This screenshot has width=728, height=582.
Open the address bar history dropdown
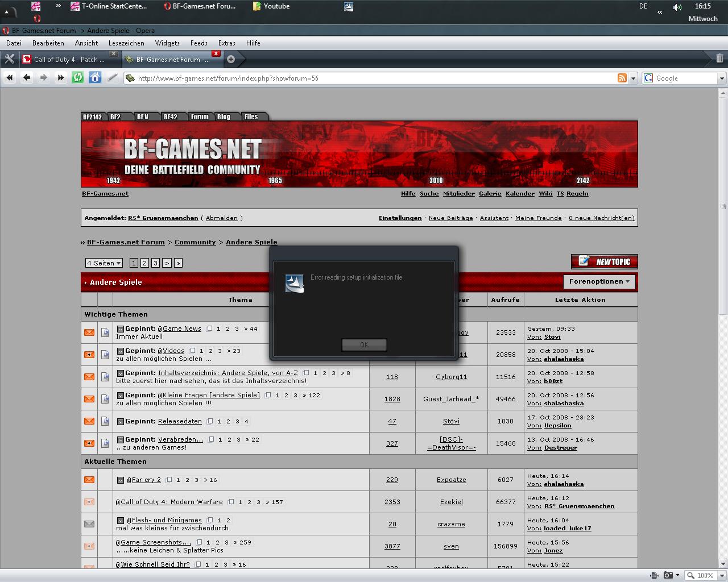click(x=633, y=78)
